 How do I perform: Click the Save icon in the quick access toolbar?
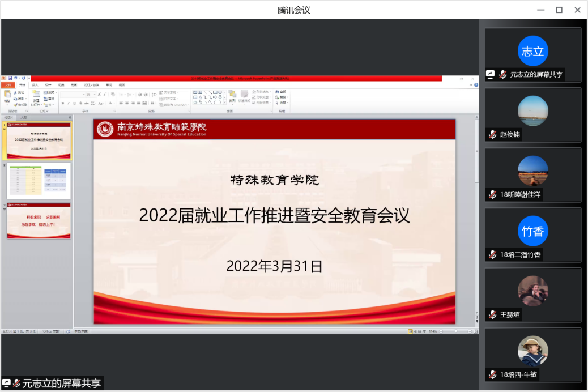click(10, 78)
